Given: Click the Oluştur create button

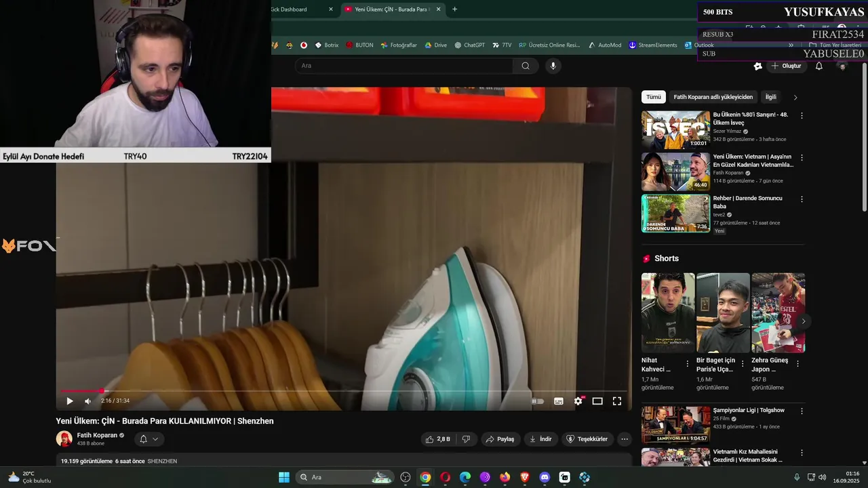Looking at the screenshot, I should point(786,66).
